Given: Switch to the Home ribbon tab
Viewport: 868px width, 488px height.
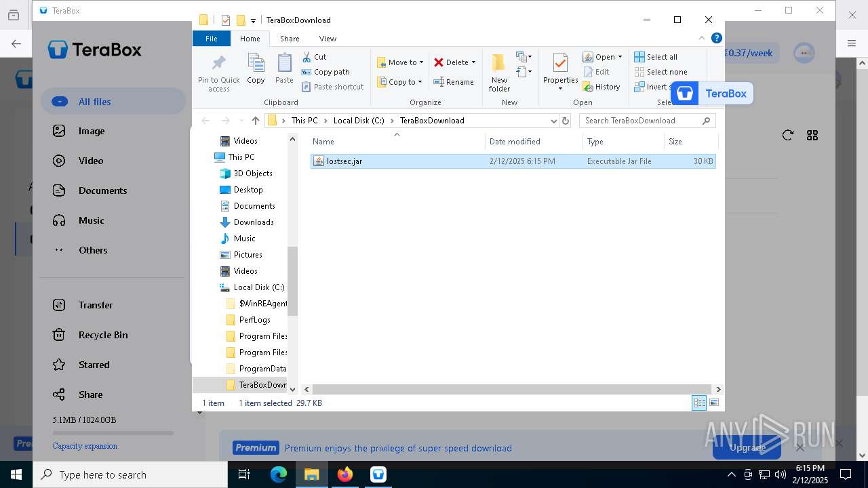Looking at the screenshot, I should pyautogui.click(x=250, y=39).
